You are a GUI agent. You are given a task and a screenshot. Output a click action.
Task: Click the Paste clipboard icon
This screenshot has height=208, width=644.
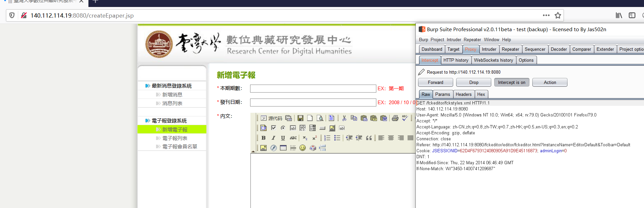[x=364, y=118]
